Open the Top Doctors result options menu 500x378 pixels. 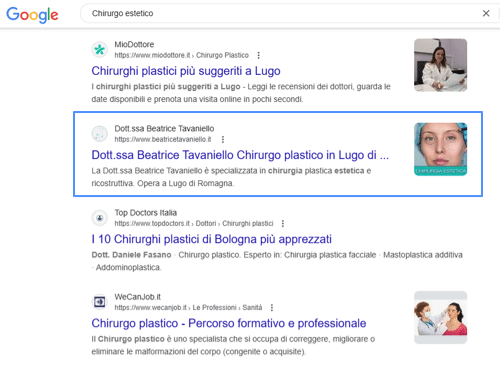(x=283, y=223)
